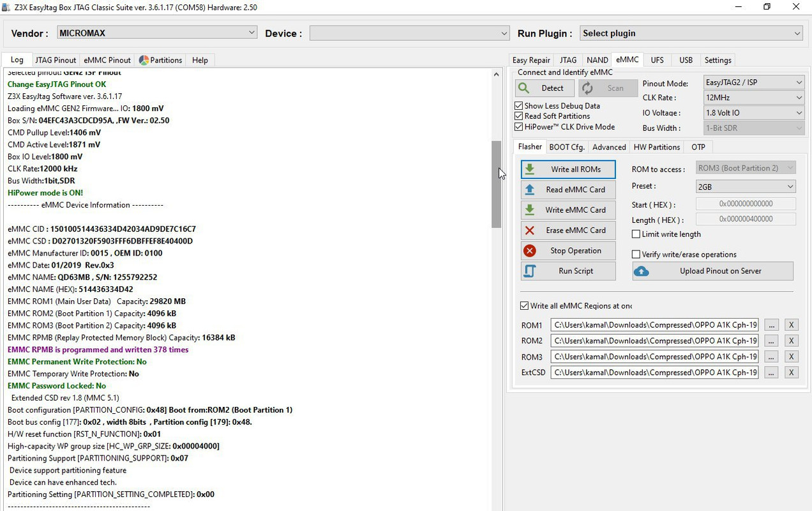This screenshot has width=812, height=511.
Task: Open the Vendor MICROMAX dropdown
Action: (157, 33)
